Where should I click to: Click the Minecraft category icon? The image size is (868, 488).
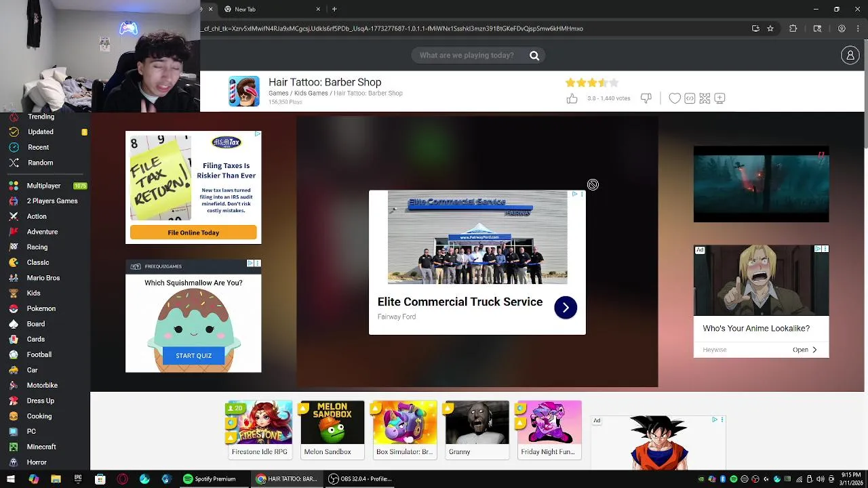tap(14, 447)
